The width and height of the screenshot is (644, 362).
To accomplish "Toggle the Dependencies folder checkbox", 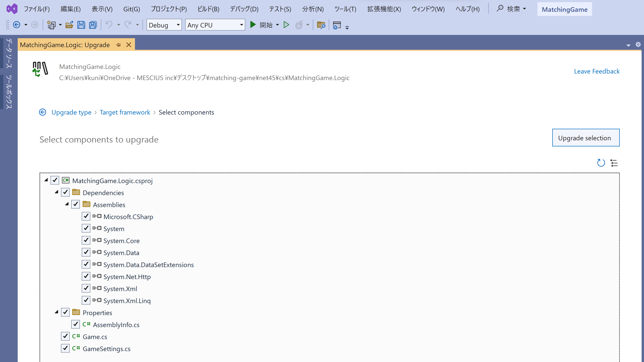I will point(65,192).
